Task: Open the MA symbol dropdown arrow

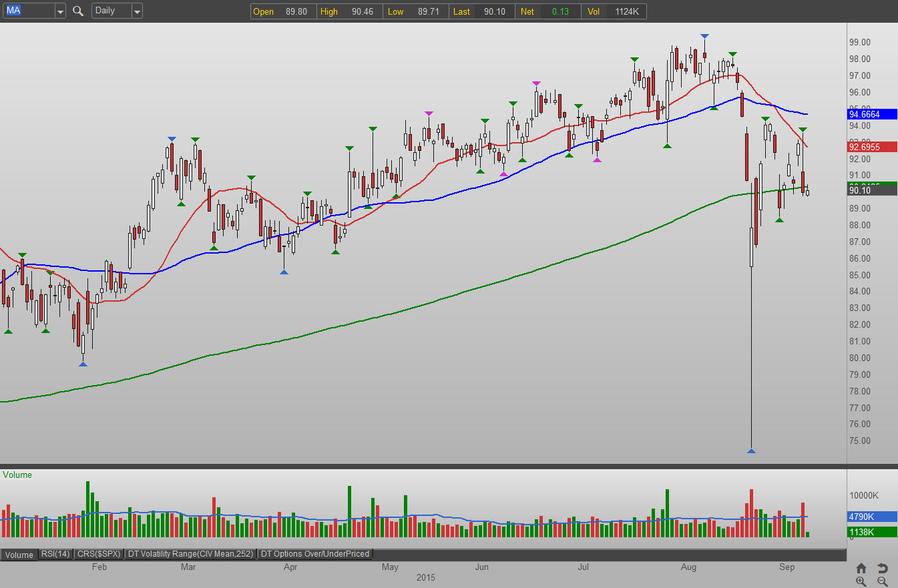Action: click(60, 11)
